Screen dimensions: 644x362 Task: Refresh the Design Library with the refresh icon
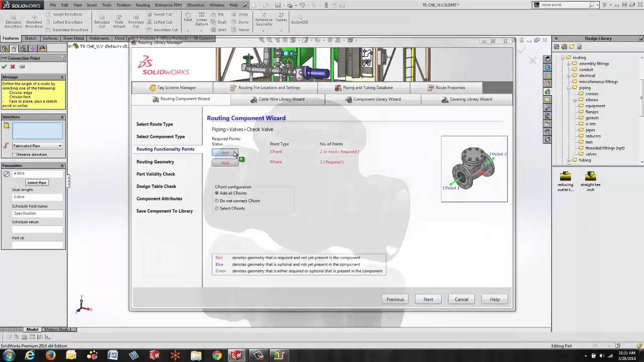[x=580, y=47]
